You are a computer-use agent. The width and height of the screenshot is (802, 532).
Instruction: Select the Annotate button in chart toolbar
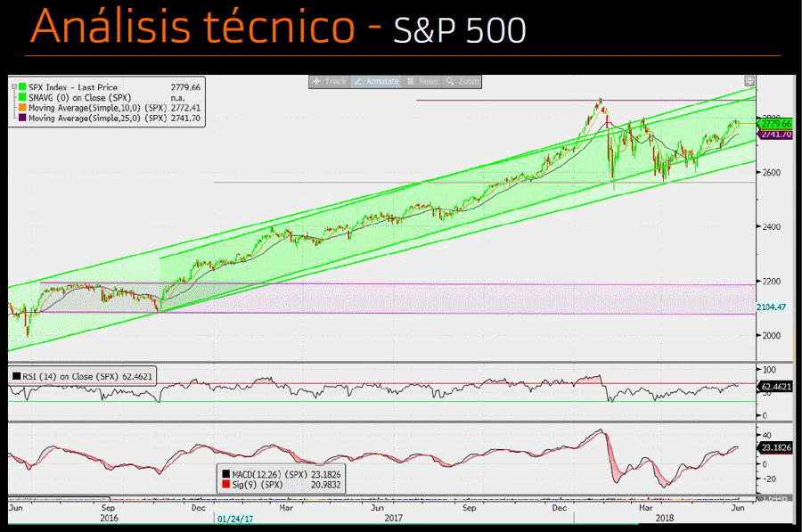point(376,81)
